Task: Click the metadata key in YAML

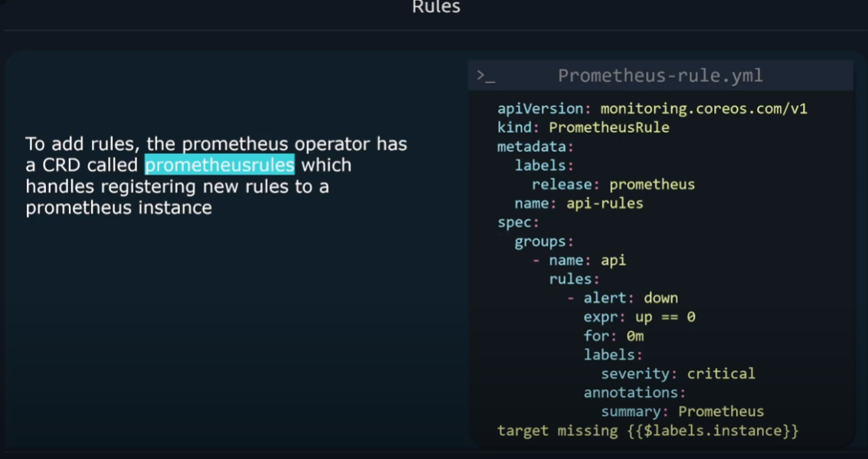Action: coord(533,146)
